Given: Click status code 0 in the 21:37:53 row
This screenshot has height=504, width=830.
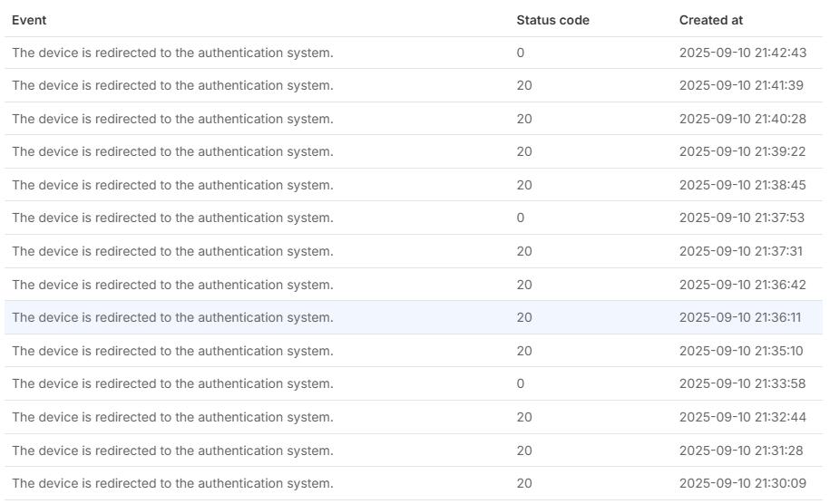Looking at the screenshot, I should click(x=521, y=218).
